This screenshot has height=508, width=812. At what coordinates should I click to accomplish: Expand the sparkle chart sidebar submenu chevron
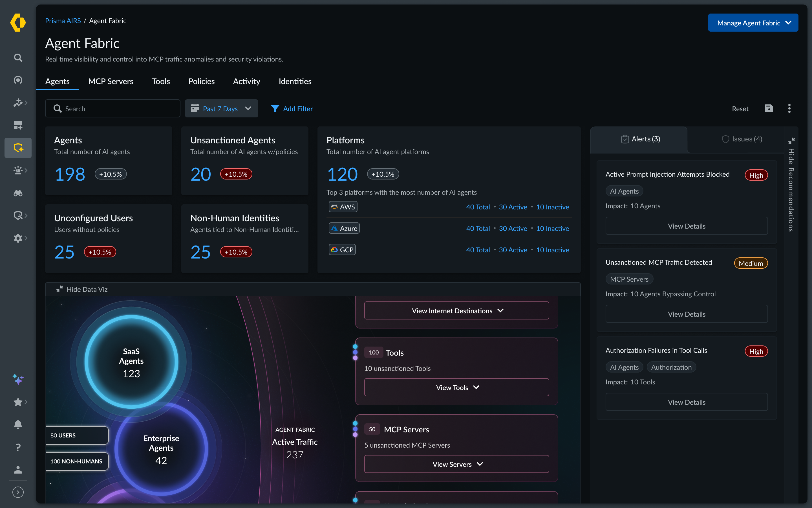click(x=26, y=102)
